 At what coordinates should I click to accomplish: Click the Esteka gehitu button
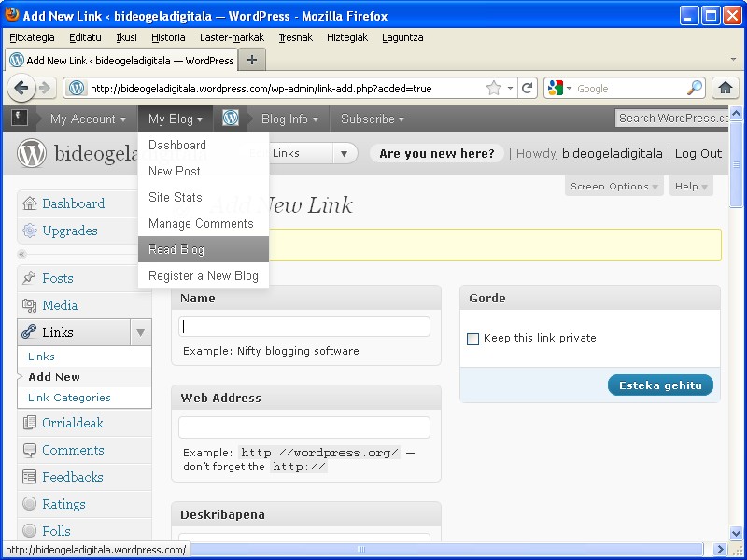pyautogui.click(x=660, y=385)
